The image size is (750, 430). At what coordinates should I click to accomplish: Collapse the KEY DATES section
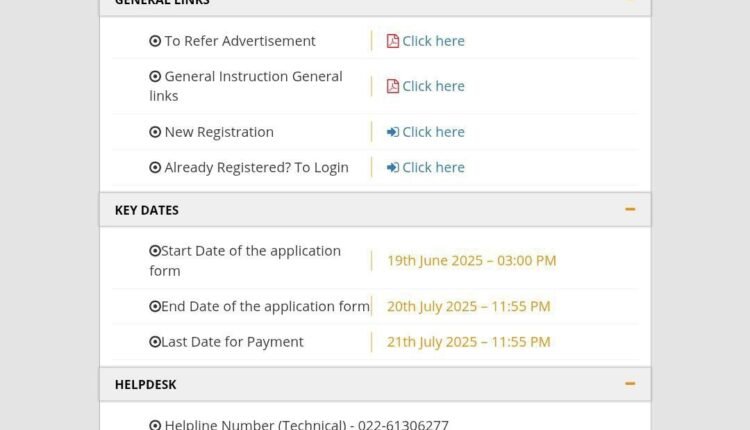[x=630, y=210]
